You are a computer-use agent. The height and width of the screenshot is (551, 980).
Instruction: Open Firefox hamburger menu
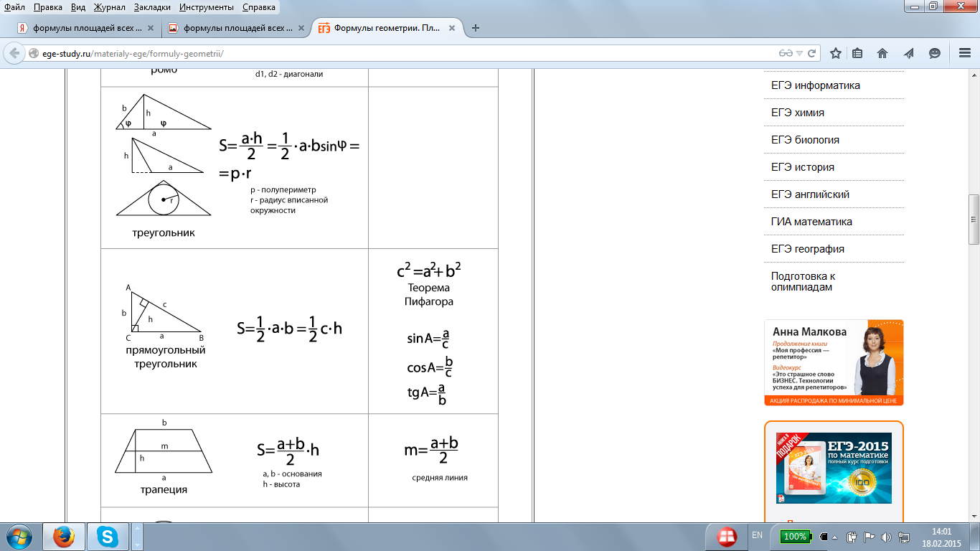pos(965,53)
